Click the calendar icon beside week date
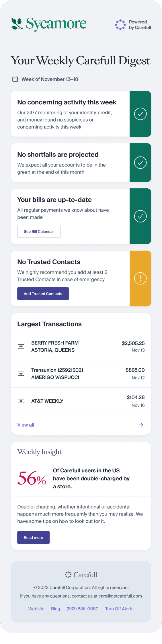This screenshot has height=644, width=162. pyautogui.click(x=15, y=79)
